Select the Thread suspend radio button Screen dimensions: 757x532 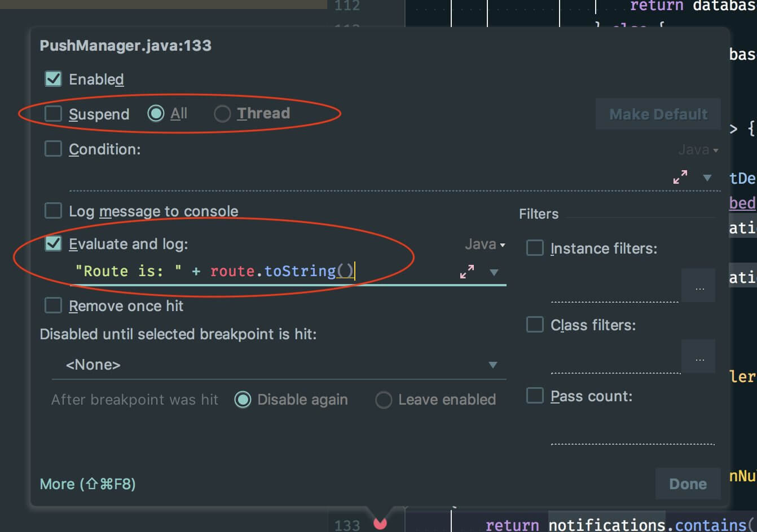(222, 113)
